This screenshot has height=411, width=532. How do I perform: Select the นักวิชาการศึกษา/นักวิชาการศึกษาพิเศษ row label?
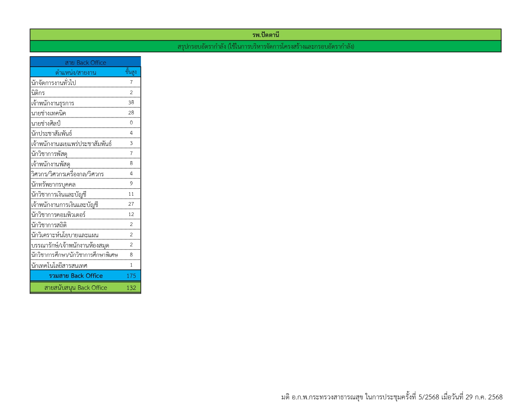tap(74, 256)
